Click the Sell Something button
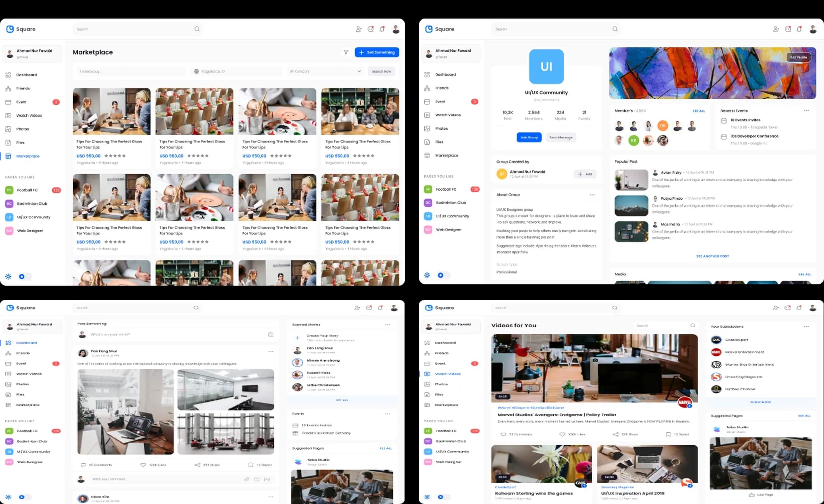Screen dimensions: 824x504 point(377,52)
